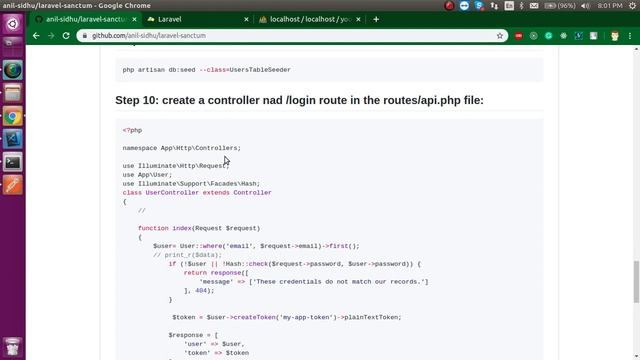640x360 pixels.
Task: Open the battery 96% indicator
Action: [x=560, y=6]
